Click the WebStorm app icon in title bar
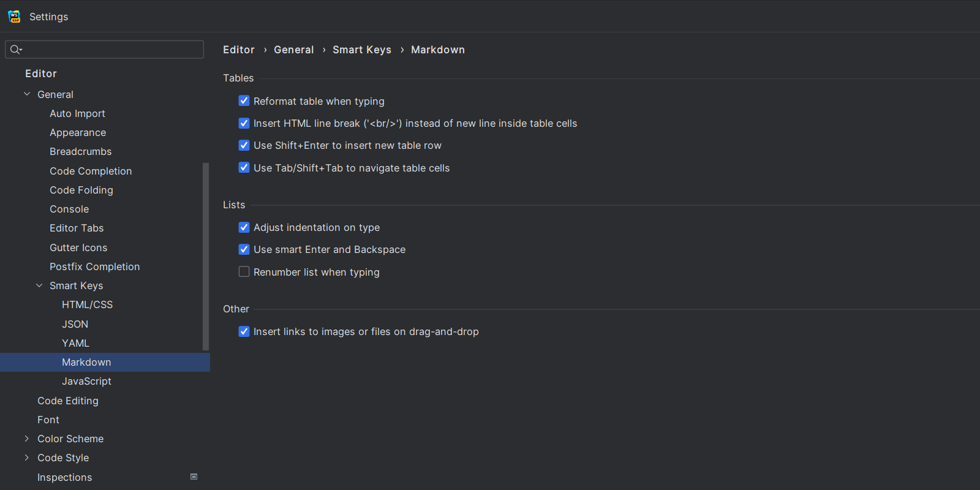 (14, 17)
